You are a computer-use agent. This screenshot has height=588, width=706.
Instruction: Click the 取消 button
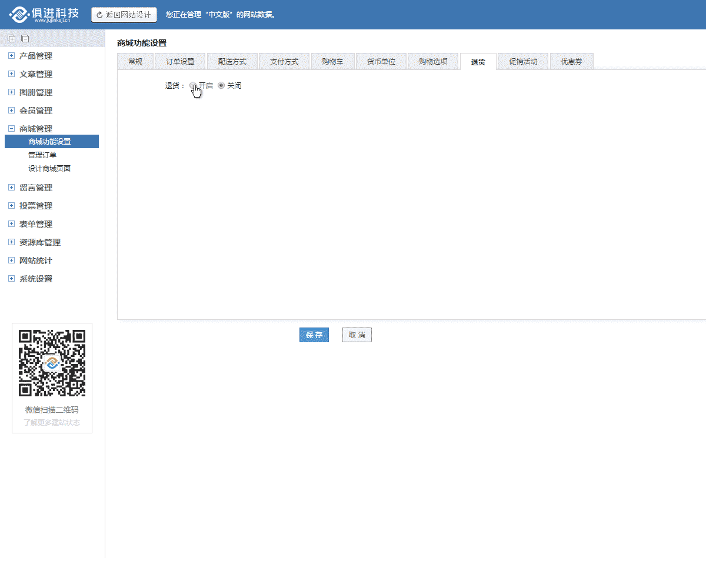coord(357,335)
